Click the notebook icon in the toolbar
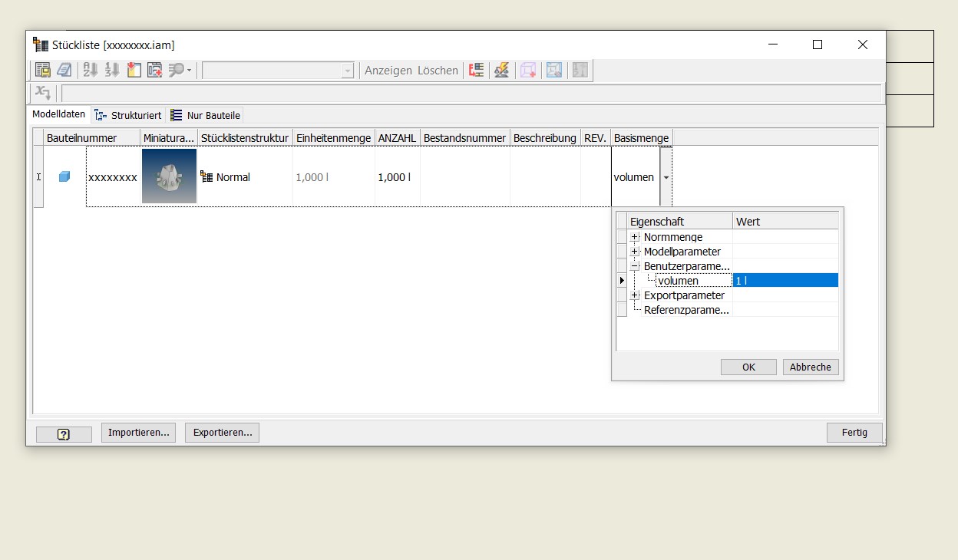 64,70
